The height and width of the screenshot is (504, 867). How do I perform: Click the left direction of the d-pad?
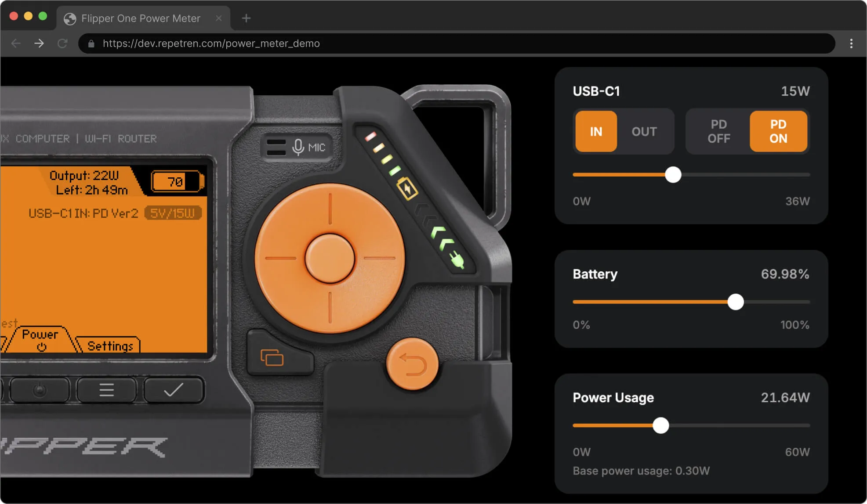[280, 258]
